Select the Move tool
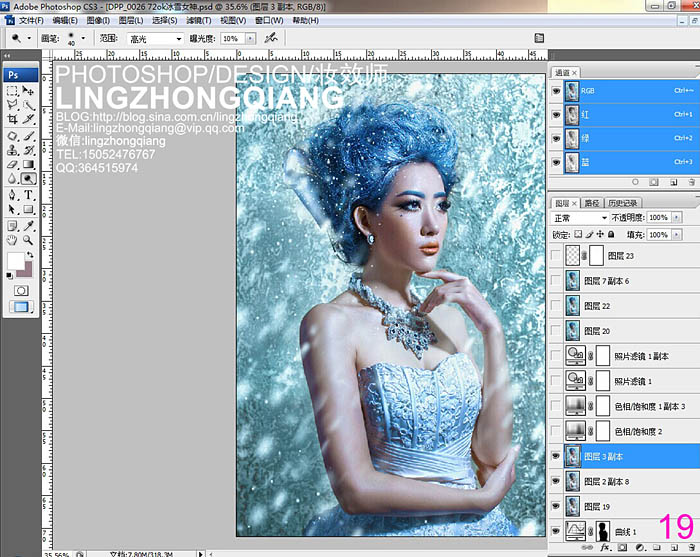 pos(28,91)
